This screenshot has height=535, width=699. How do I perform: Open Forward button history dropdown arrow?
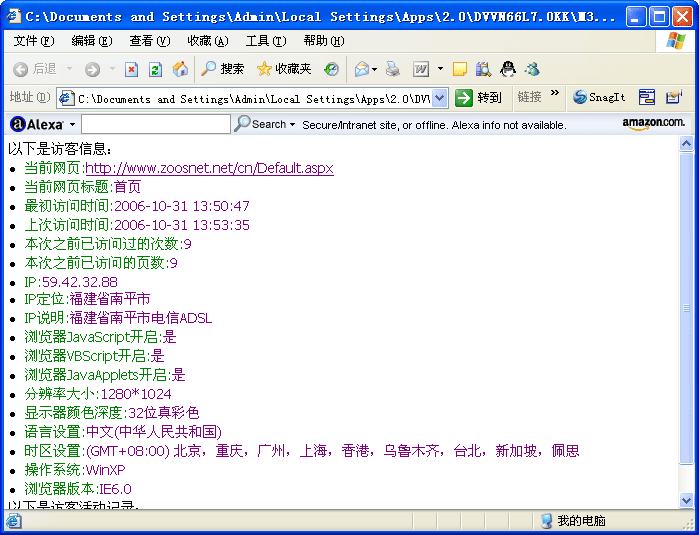pyautogui.click(x=112, y=69)
